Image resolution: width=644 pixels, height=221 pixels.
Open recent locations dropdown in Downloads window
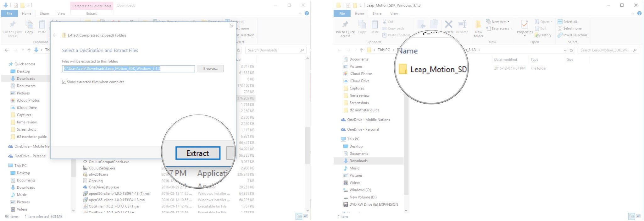[x=23, y=50]
